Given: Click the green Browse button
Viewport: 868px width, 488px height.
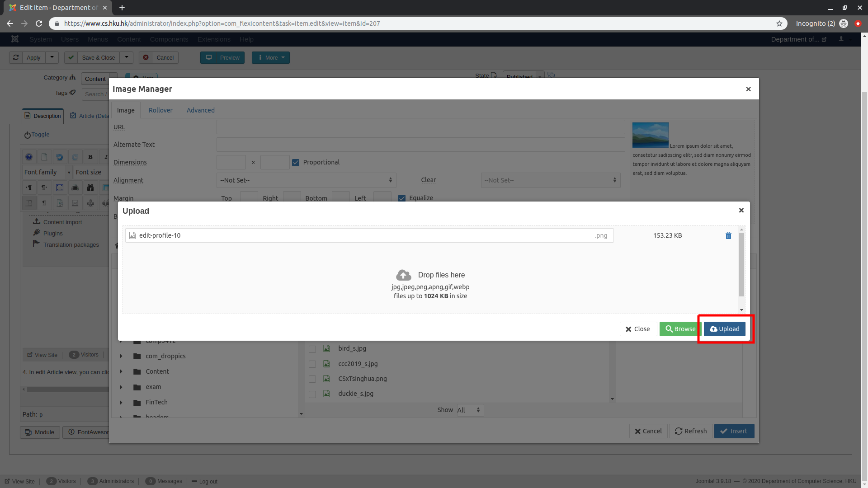Looking at the screenshot, I should (680, 329).
